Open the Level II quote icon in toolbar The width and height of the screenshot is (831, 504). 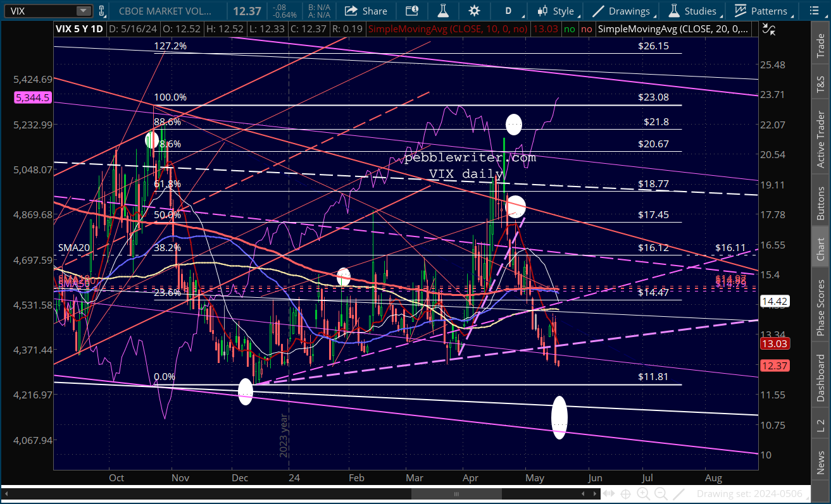pos(411,11)
